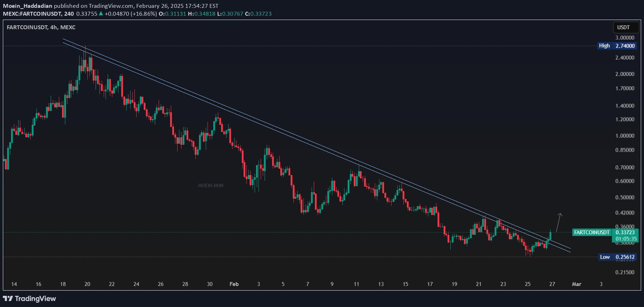Viewport: 644px width, 307px height.
Task: Click the close value 0.33723 in header
Action: click(x=261, y=14)
